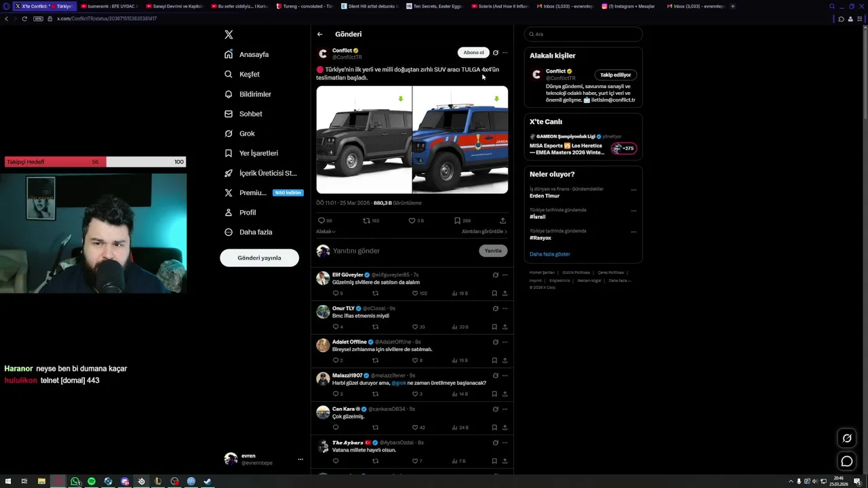
Task: Open more options on Elif Güveyler's reply
Action: (x=505, y=275)
